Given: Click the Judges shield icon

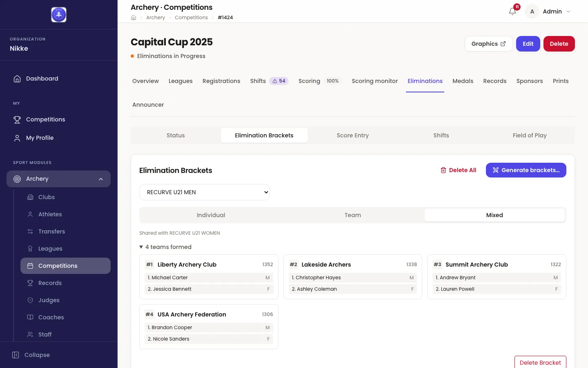Looking at the screenshot, I should (x=30, y=300).
